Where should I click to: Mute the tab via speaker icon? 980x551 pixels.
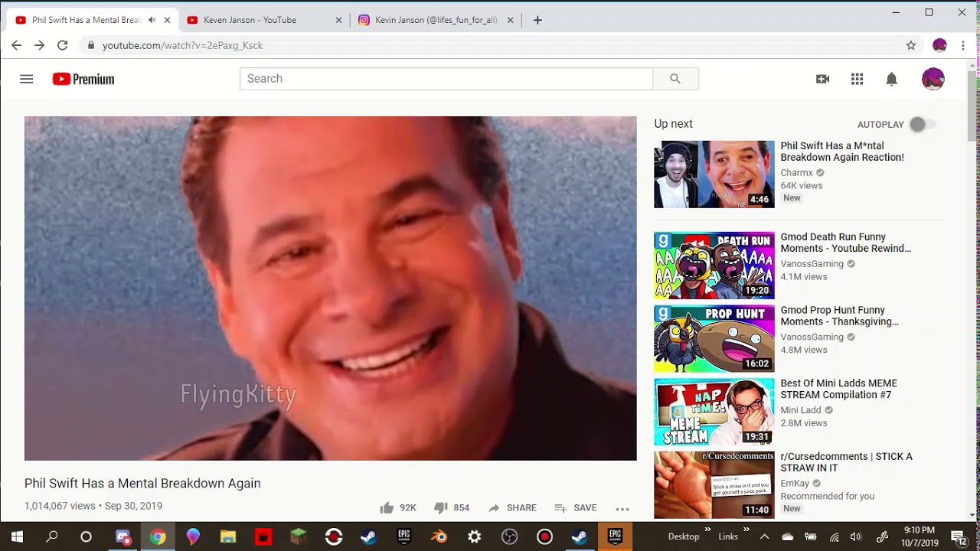coord(152,20)
